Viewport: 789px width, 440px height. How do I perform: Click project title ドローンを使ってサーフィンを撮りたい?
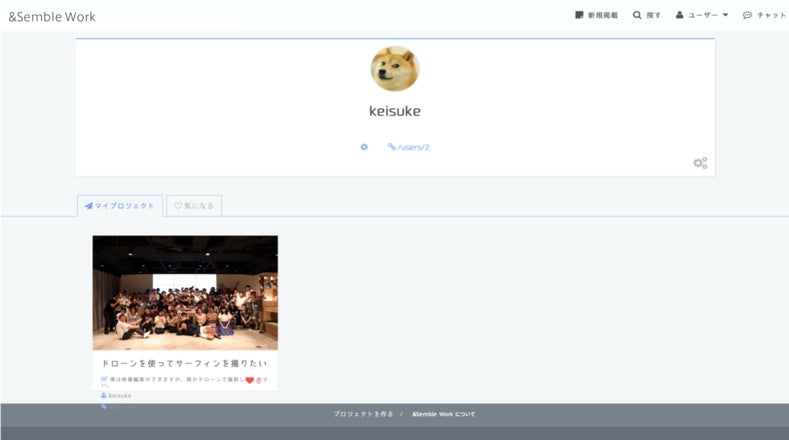click(x=185, y=363)
